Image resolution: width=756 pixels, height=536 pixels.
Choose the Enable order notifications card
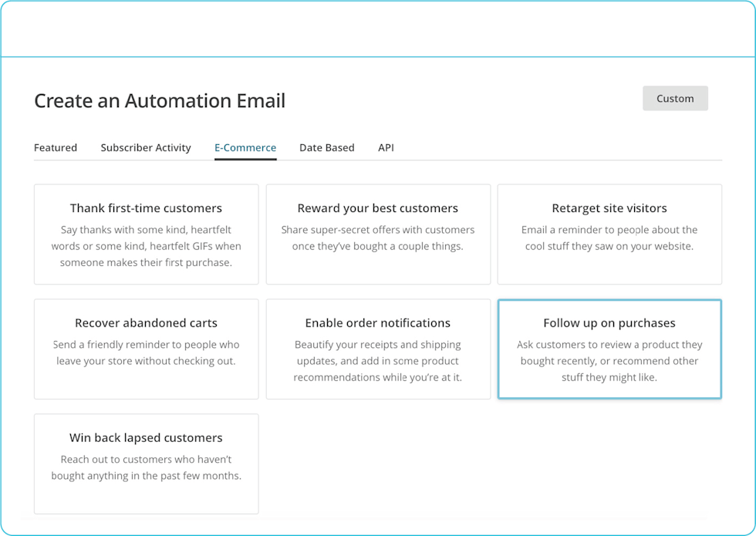coord(378,323)
